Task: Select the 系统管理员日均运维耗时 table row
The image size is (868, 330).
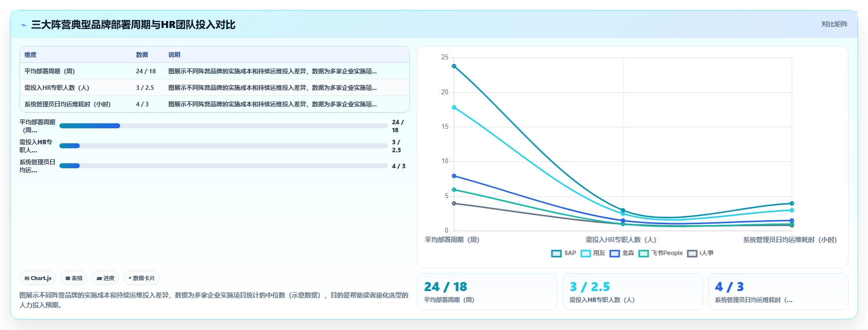Action: tap(214, 104)
